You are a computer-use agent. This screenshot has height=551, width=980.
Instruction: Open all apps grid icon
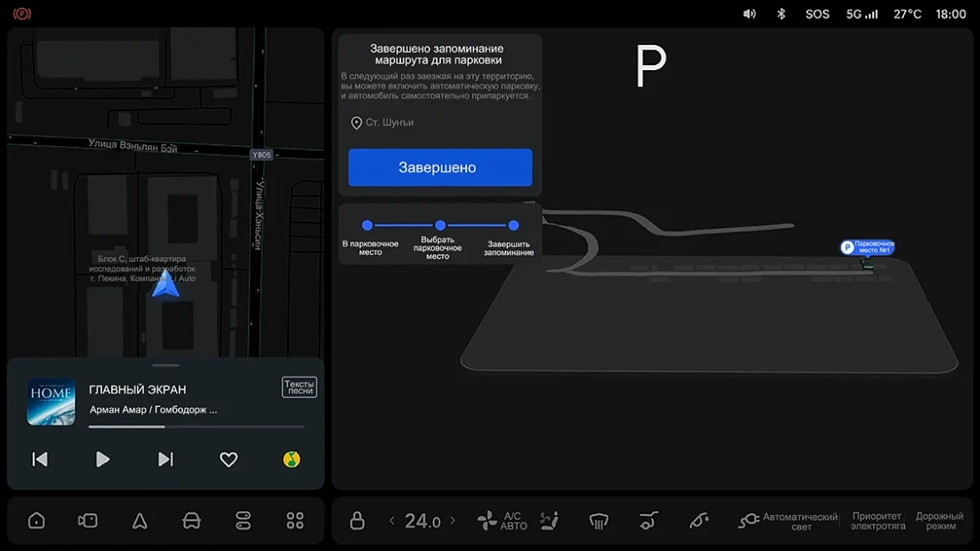(x=295, y=520)
